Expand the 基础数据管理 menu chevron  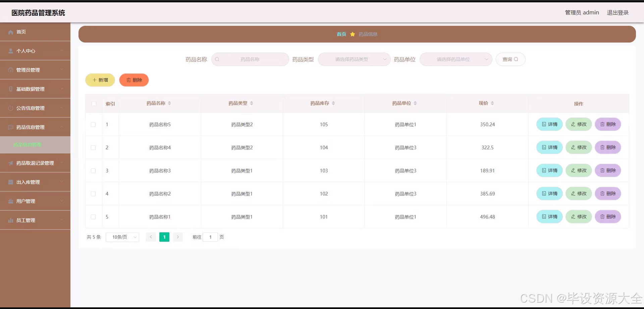62,89
